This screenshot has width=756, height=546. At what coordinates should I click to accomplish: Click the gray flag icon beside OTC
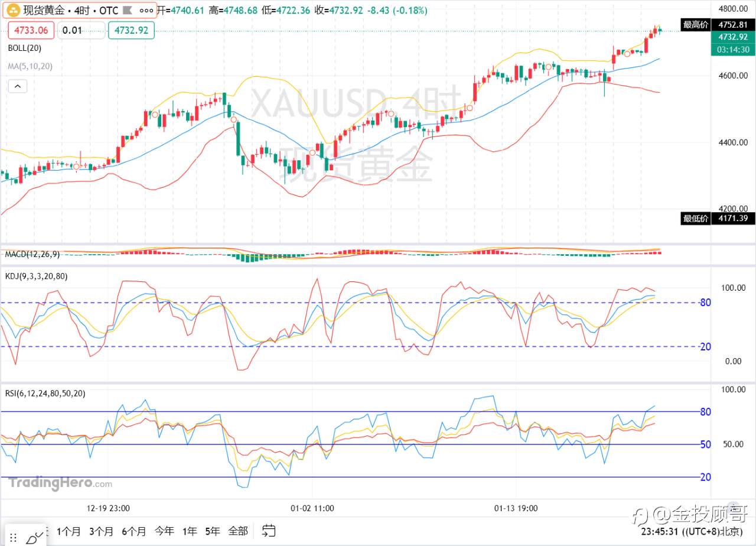tap(129, 11)
